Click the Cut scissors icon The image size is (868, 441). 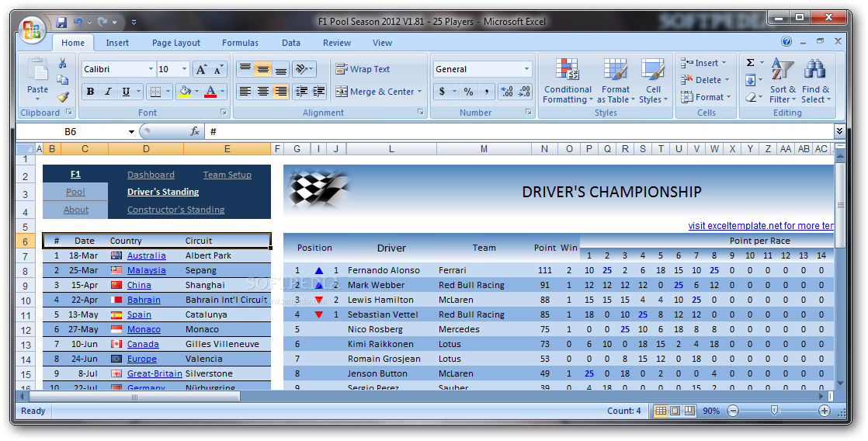(63, 63)
